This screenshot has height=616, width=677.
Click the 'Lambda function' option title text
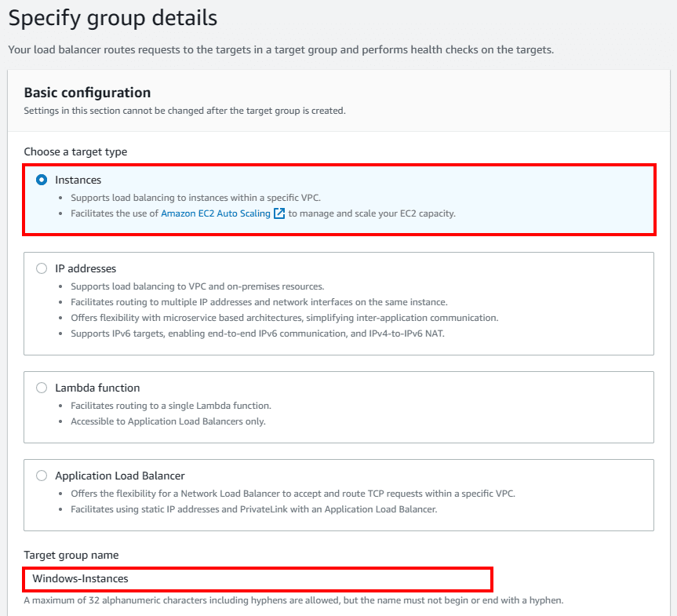[97, 388]
